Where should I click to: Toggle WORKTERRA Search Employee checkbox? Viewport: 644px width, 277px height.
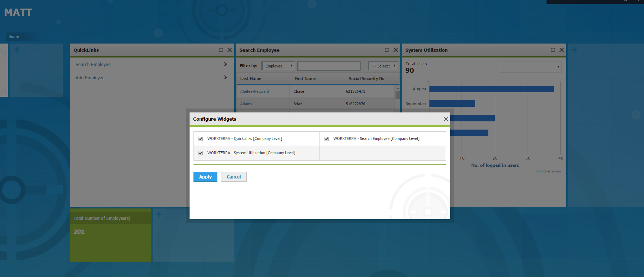327,139
